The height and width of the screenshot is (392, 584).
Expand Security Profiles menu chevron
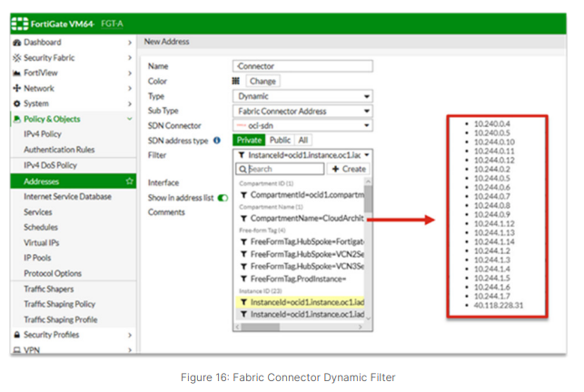tap(130, 335)
